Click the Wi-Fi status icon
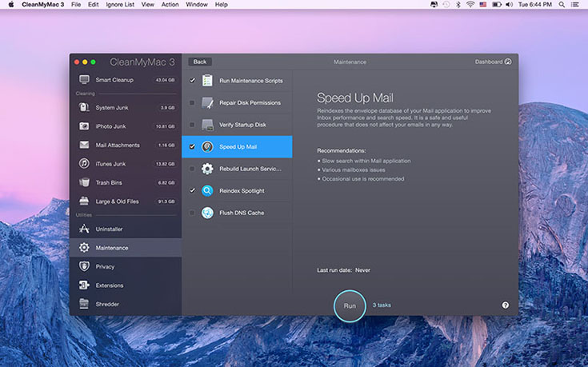This screenshot has height=367, width=588. click(470, 5)
